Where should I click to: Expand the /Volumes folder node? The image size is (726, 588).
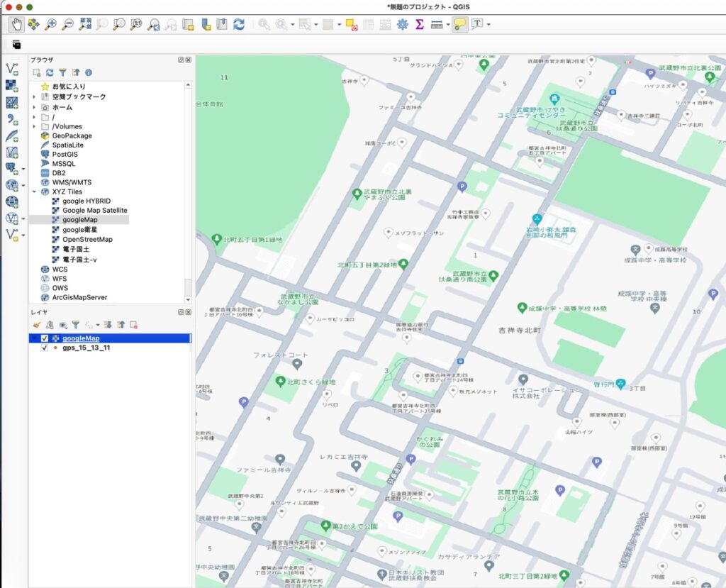click(34, 126)
